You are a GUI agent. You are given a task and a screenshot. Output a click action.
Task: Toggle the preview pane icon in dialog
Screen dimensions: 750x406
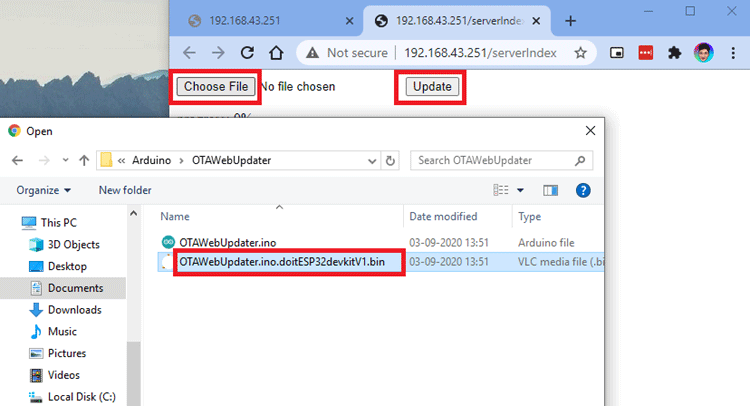(x=550, y=190)
